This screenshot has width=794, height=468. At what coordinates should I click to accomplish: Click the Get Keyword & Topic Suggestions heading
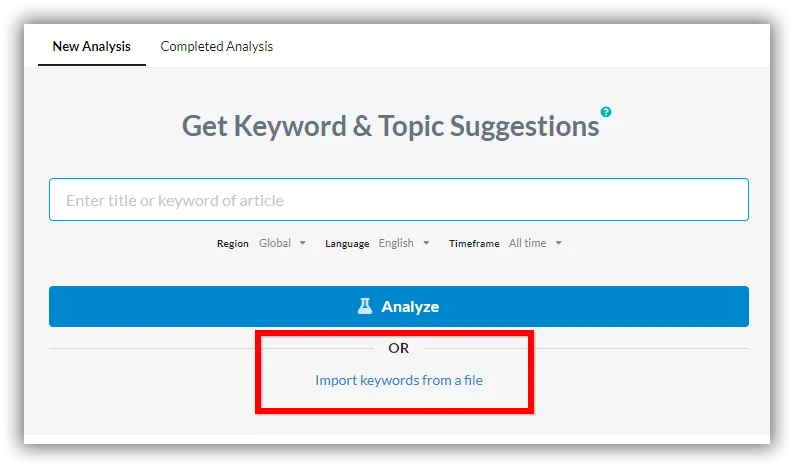(390, 126)
